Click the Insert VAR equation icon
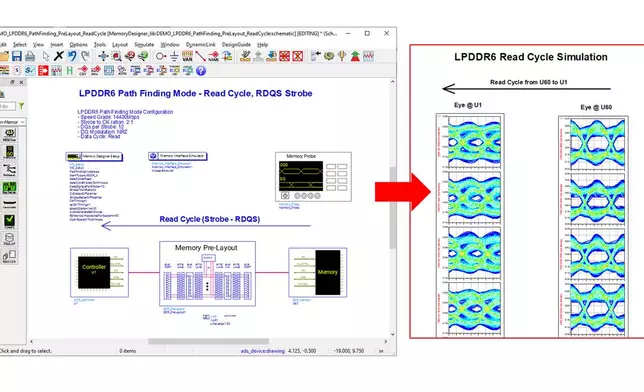Screen dimensions: 644x392 [187, 56]
